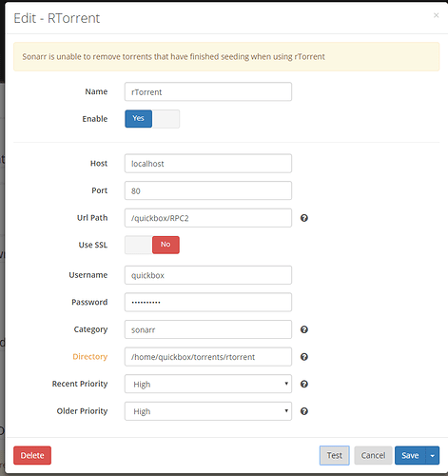Open help icon next to Url Path
This screenshot has width=448, height=476.
pos(304,218)
